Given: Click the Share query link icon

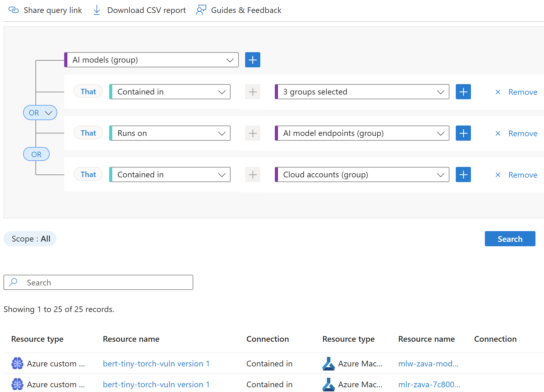Looking at the screenshot, I should pyautogui.click(x=14, y=10).
